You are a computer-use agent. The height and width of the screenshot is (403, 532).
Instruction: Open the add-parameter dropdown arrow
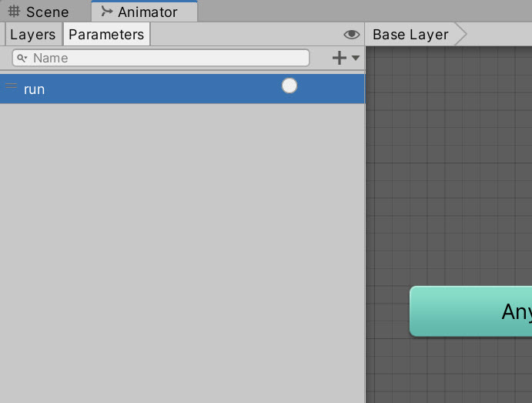[356, 58]
